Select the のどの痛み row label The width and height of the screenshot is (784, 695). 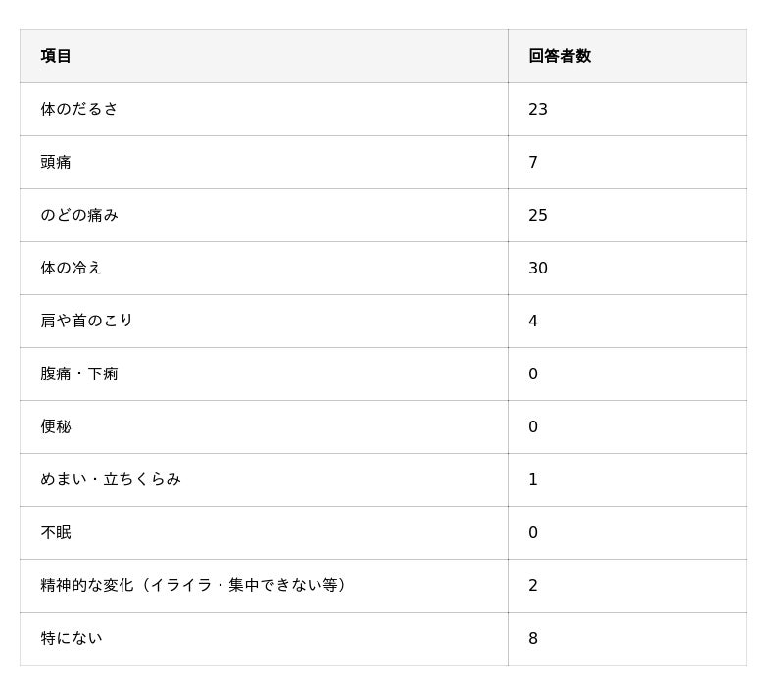coord(79,215)
